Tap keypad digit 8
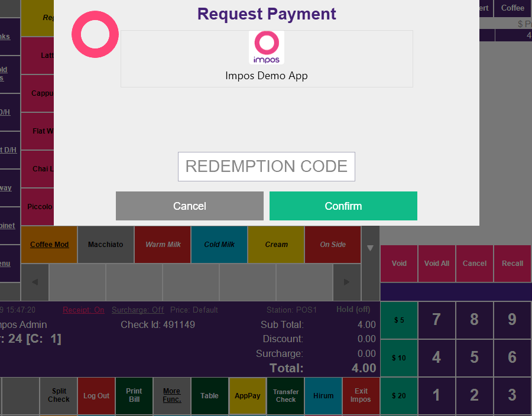Viewport: 532px width, 416px height. [x=474, y=320]
